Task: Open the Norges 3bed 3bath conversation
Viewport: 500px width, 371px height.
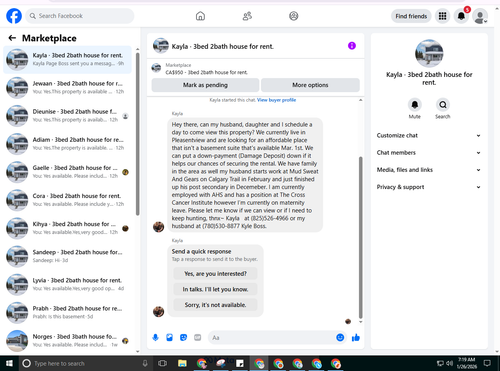Action: pos(67,340)
